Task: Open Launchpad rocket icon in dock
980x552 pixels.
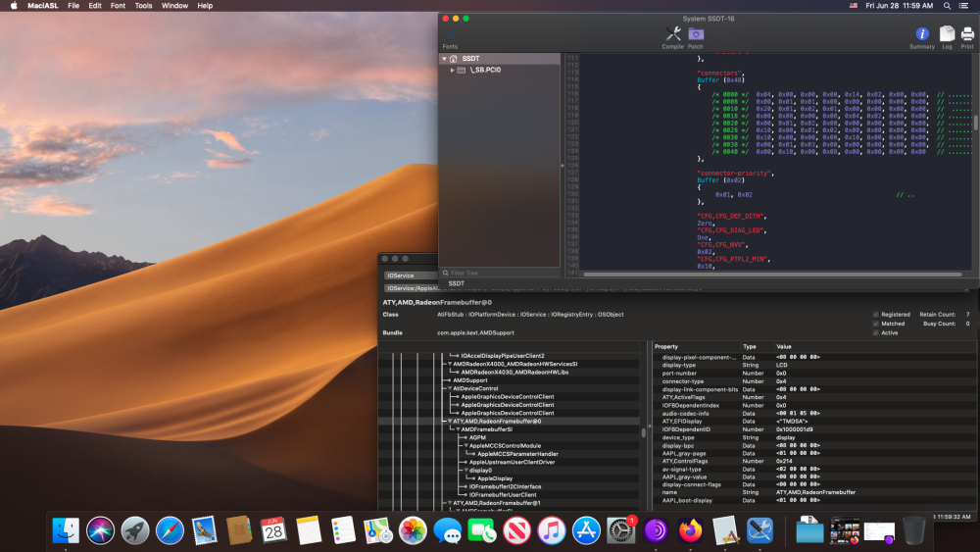Action: point(135,530)
